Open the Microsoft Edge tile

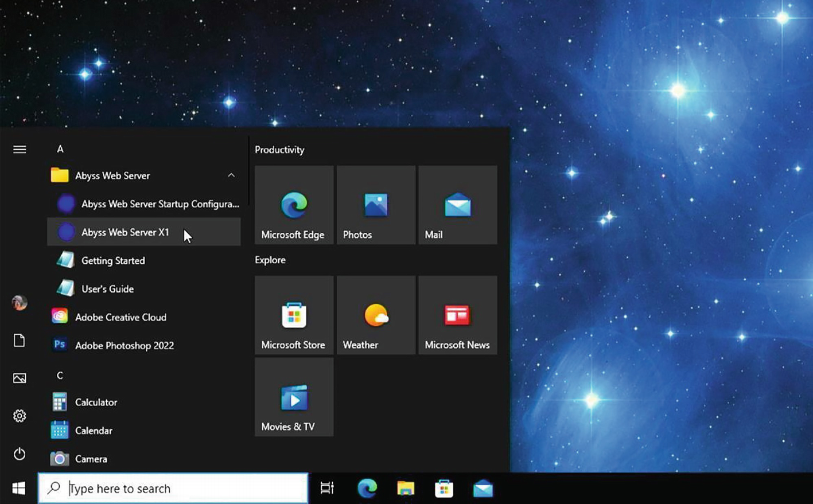pos(294,205)
